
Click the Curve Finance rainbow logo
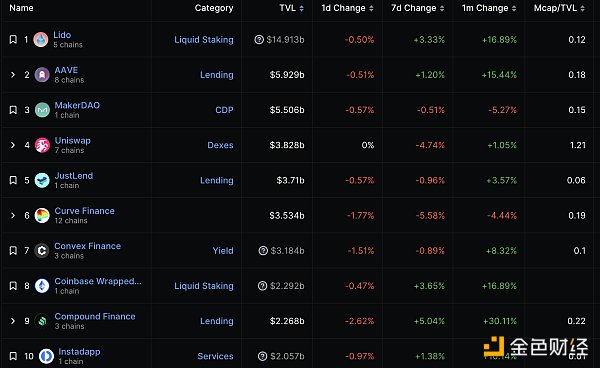pos(42,215)
